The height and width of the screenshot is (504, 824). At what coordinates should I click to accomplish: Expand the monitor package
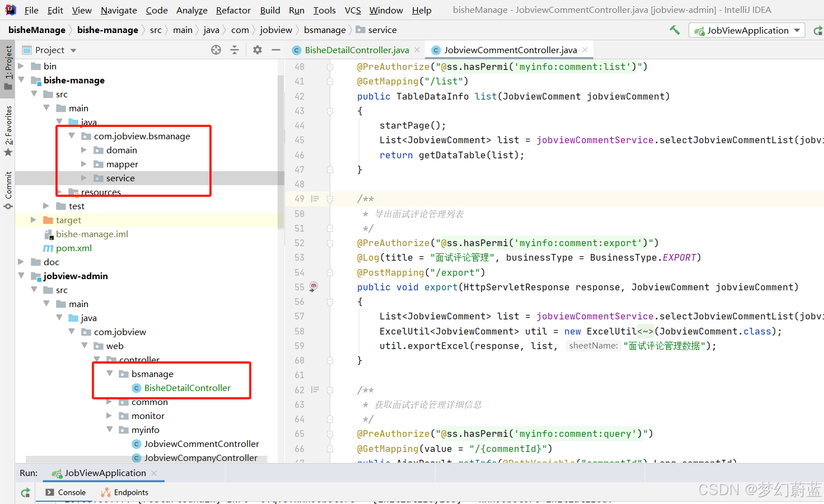(x=109, y=416)
